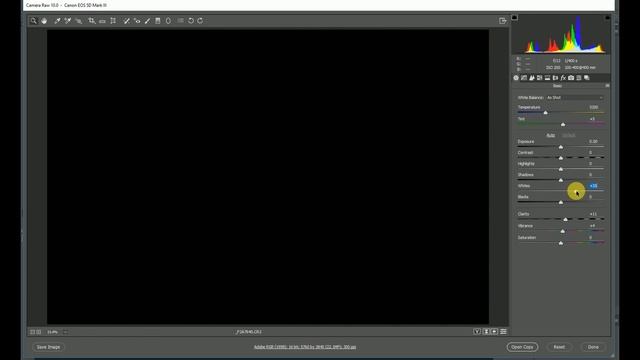Click the Default tone link
The height and width of the screenshot is (360, 640).
tap(569, 135)
